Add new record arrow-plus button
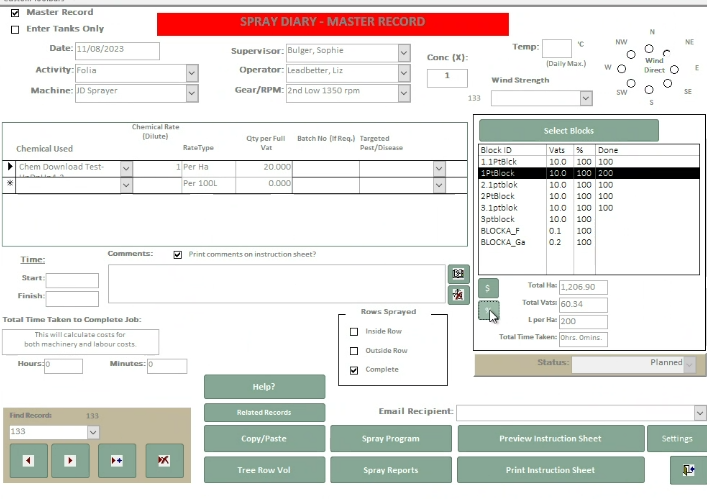This screenshot has height=499, width=707. click(117, 460)
